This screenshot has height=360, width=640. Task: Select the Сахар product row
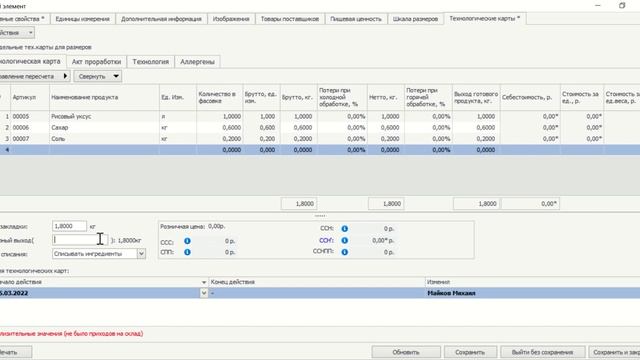point(320,127)
